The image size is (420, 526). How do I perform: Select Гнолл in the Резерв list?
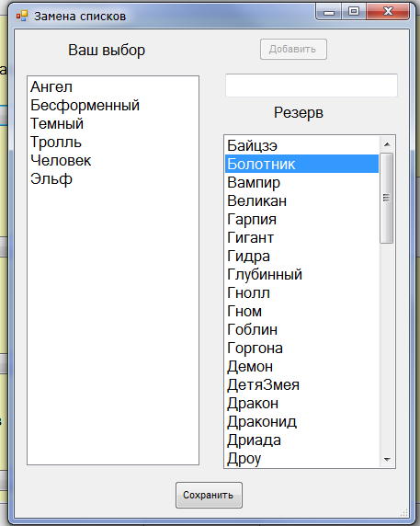click(301, 292)
